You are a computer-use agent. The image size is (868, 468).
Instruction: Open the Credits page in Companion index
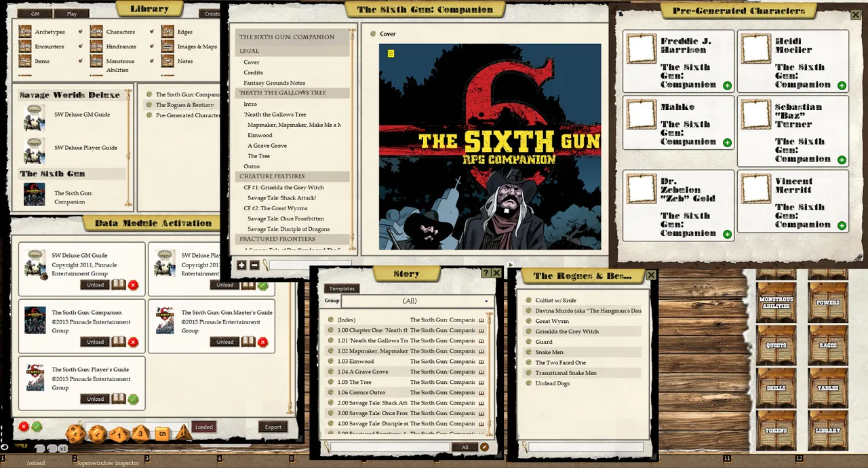click(x=253, y=73)
